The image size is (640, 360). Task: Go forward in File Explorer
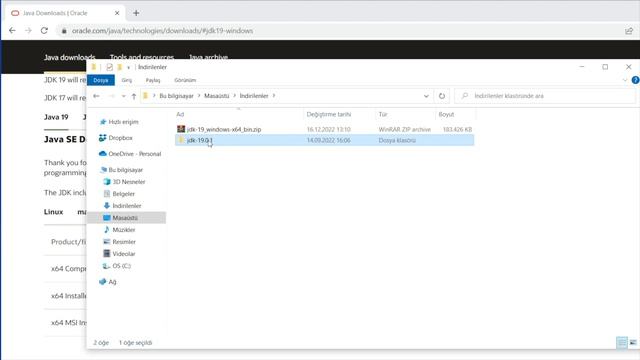point(112,96)
